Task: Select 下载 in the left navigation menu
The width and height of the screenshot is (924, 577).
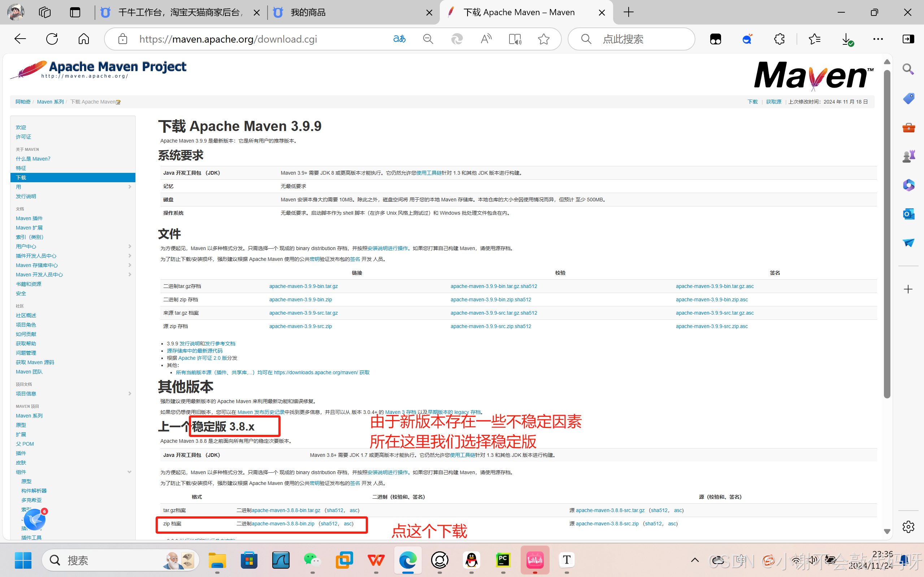Action: (x=21, y=178)
